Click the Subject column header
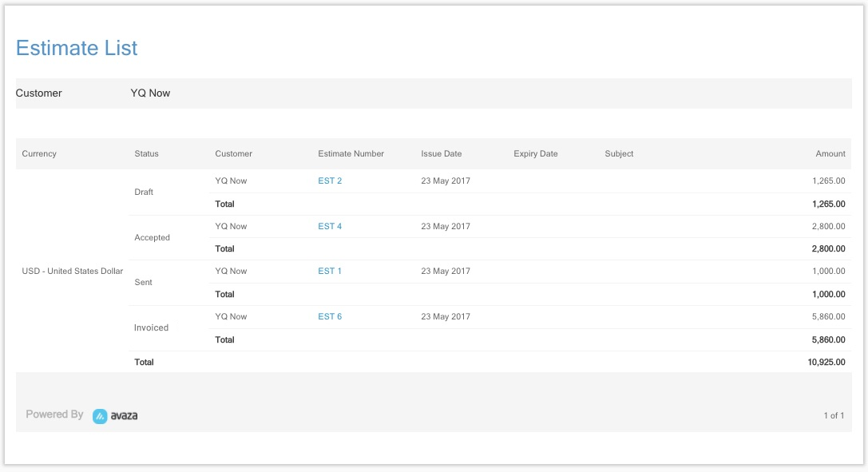 pyautogui.click(x=619, y=154)
